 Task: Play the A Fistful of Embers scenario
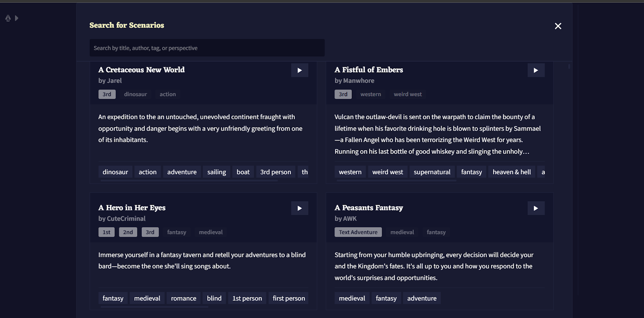[x=536, y=70]
